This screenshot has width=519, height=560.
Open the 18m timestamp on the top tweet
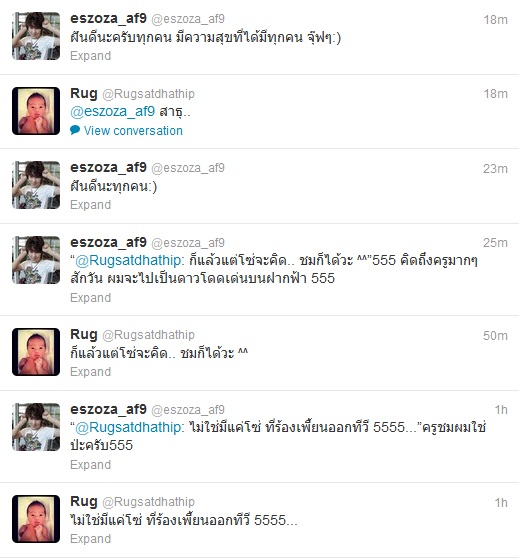(495, 20)
